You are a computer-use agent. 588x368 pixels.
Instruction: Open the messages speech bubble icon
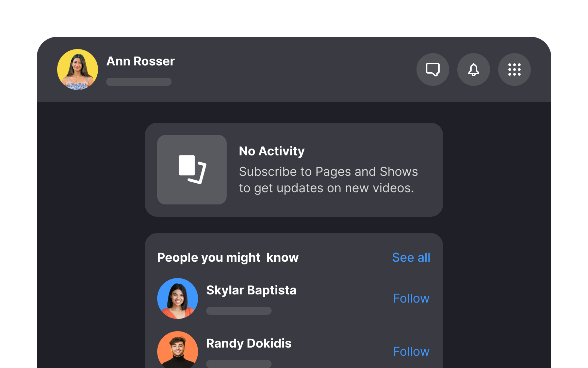432,70
